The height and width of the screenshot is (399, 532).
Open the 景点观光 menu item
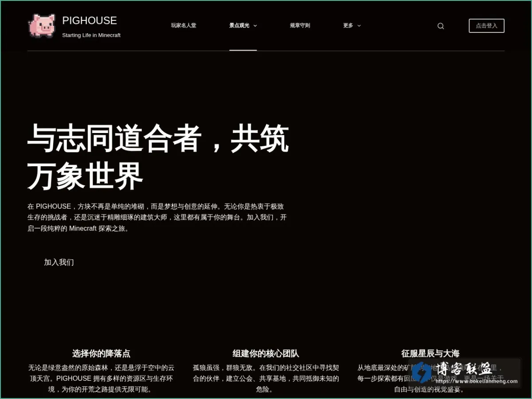pyautogui.click(x=239, y=25)
